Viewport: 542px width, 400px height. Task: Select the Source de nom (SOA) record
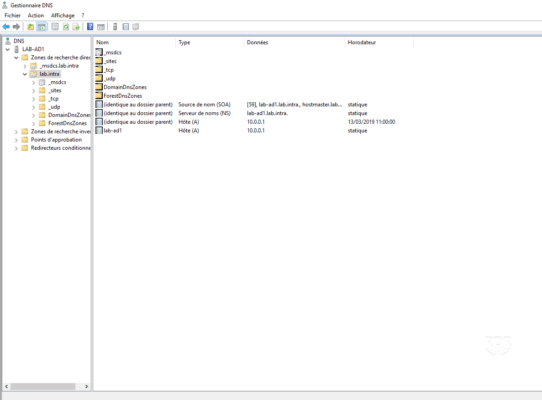coord(204,104)
